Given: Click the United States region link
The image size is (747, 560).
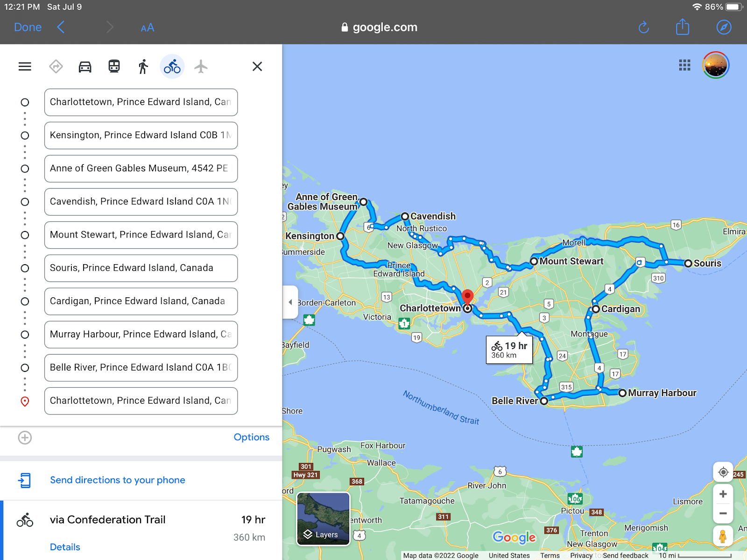Looking at the screenshot, I should [509, 555].
